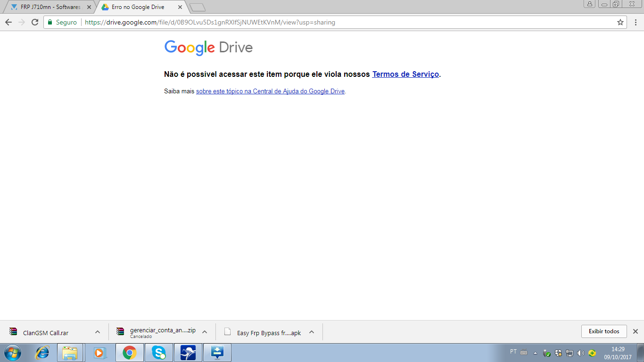The height and width of the screenshot is (362, 644).
Task: Click the gerenciar_conta zip canceled download
Action: tap(163, 332)
